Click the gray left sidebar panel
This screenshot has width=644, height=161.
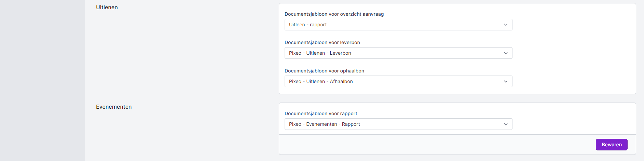pos(42,80)
